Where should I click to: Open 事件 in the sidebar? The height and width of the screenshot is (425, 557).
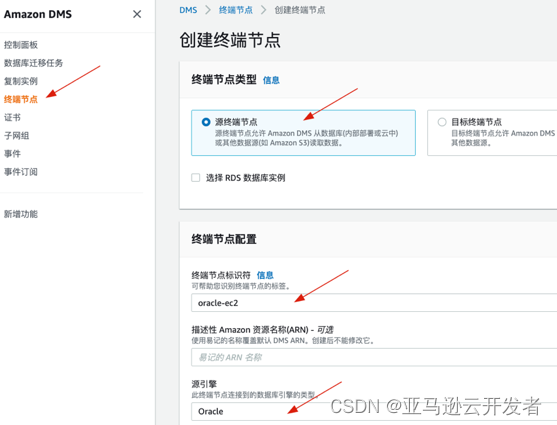12,154
